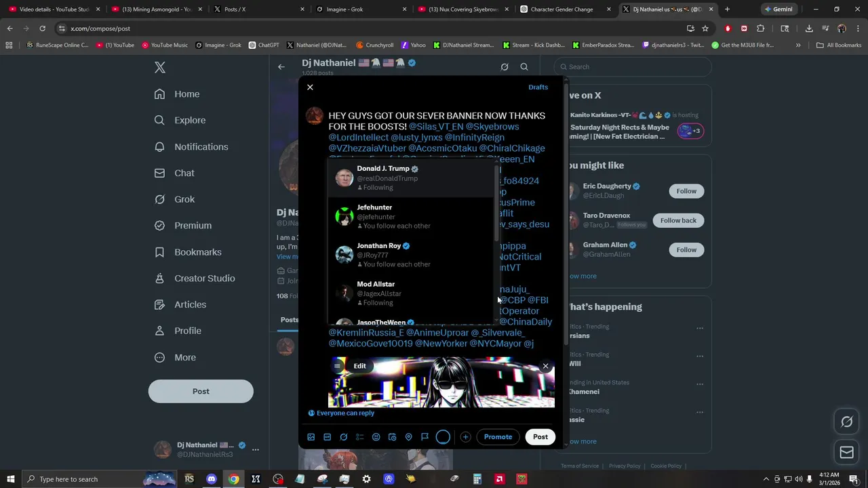868x488 pixels.
Task: Click Edit on the attached image
Action: (359, 366)
